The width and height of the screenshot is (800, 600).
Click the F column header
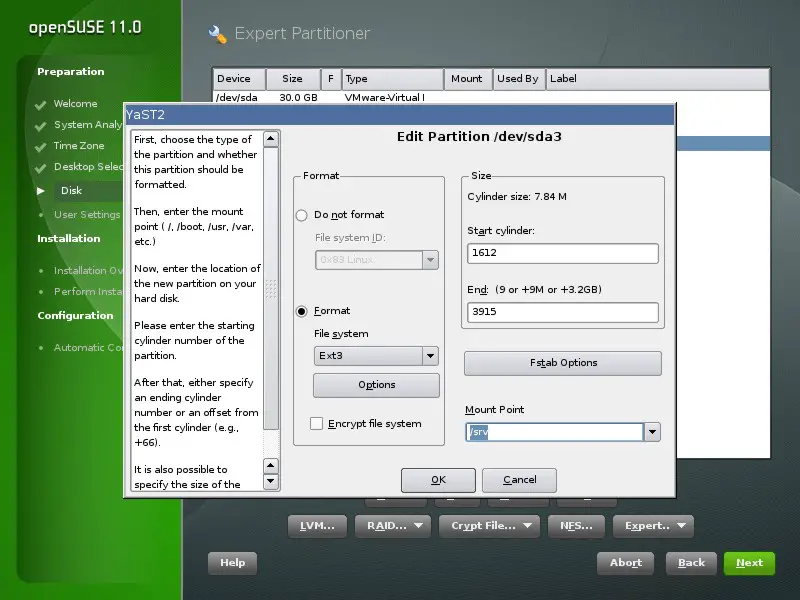(331, 79)
